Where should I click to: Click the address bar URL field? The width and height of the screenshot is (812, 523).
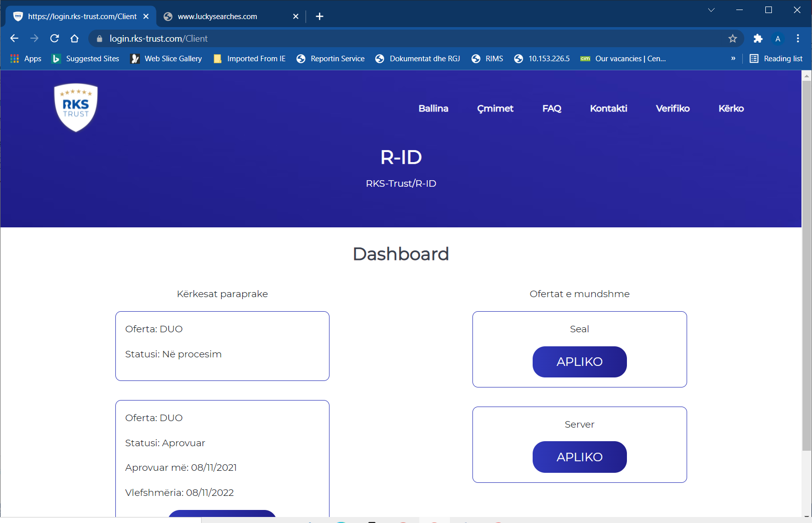pyautogui.click(x=411, y=39)
